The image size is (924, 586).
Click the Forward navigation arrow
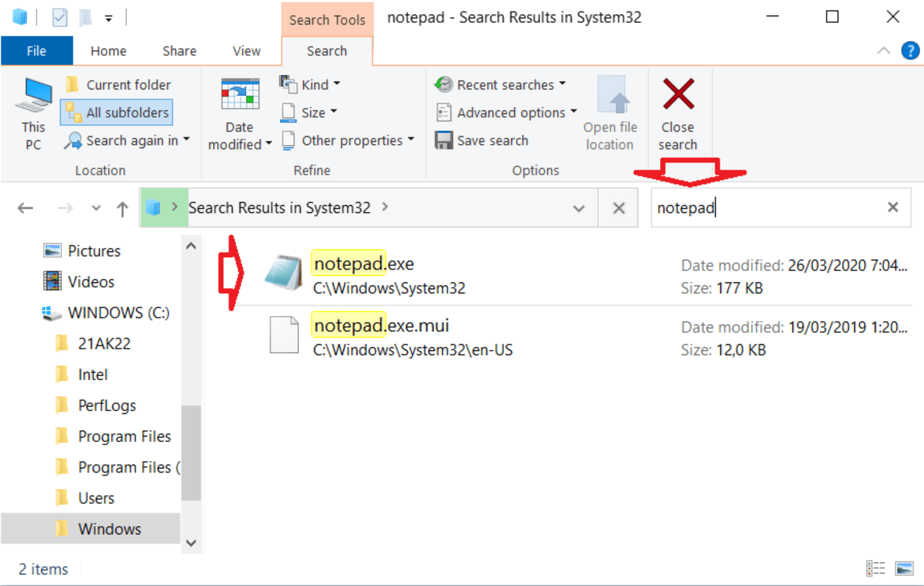(x=65, y=208)
